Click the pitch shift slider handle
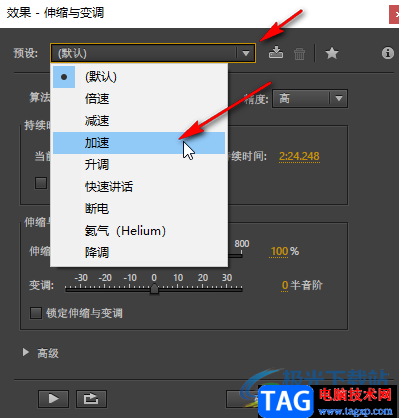This screenshot has height=418, width=399. (154, 289)
